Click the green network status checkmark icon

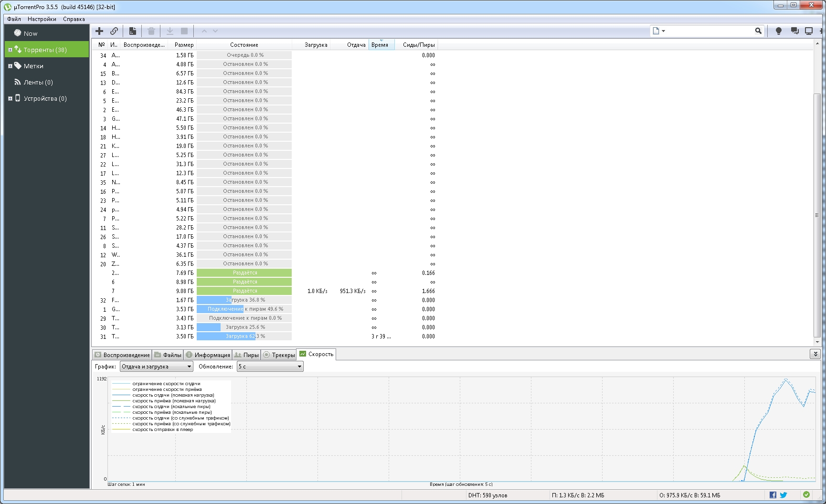[x=806, y=495]
